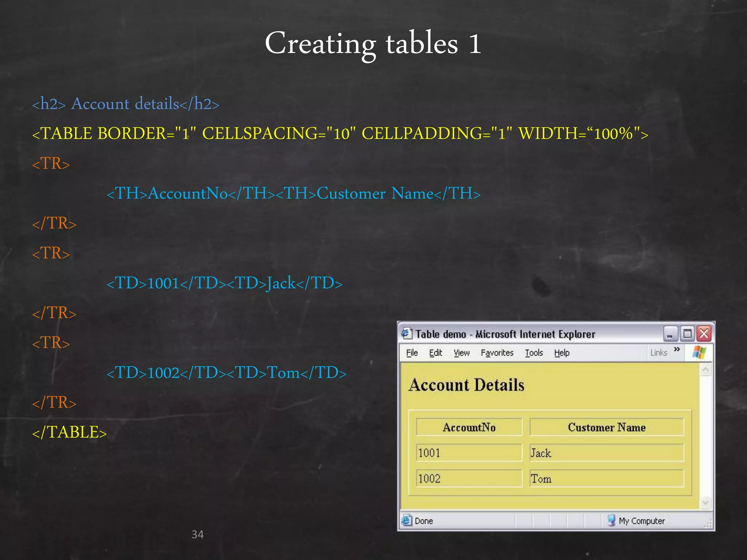Screen dimensions: 747x560
Task: Open the View menu
Action: 461,353
